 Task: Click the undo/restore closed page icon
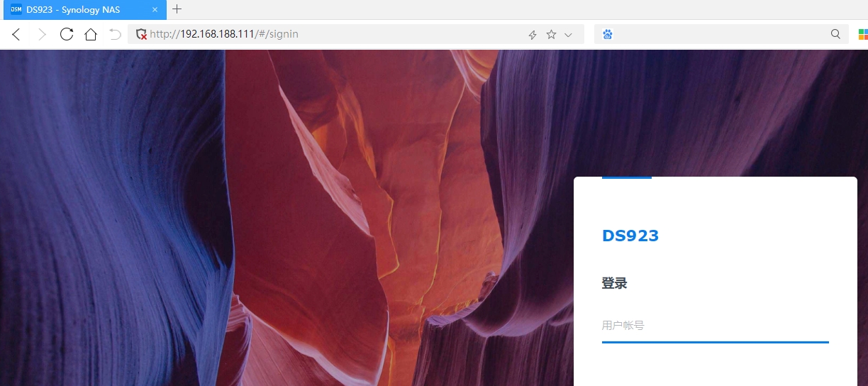point(115,34)
